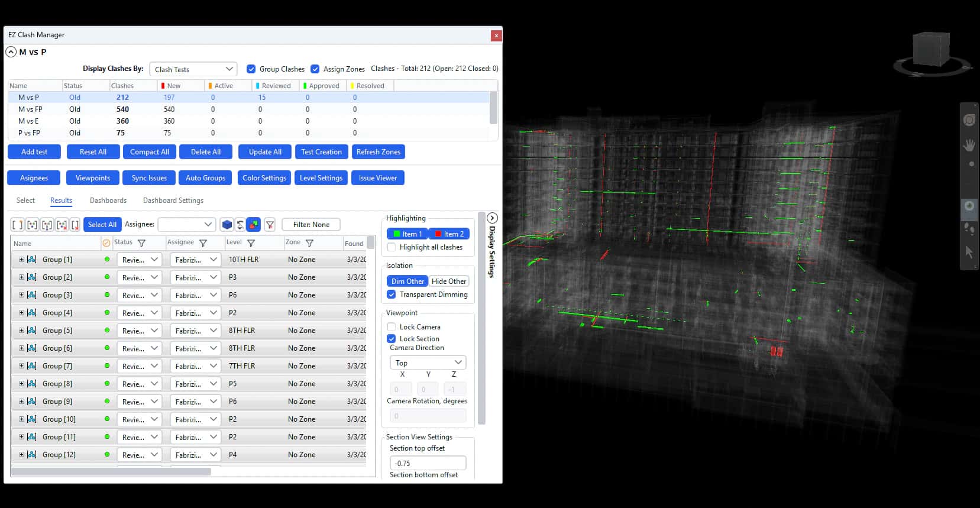Image resolution: width=980 pixels, height=508 pixels.
Task: Switch to the Dashboards tab
Action: coord(108,200)
